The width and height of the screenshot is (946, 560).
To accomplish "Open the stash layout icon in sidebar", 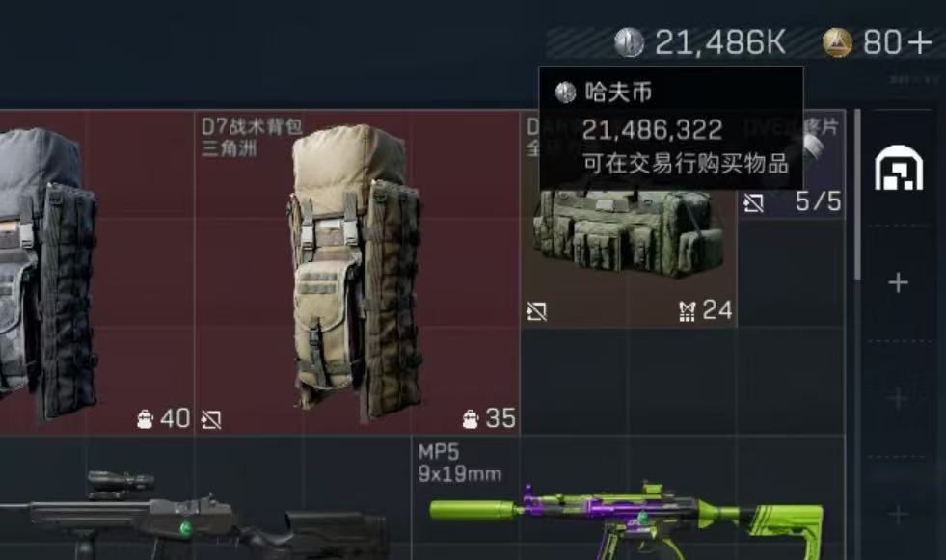I will [899, 168].
